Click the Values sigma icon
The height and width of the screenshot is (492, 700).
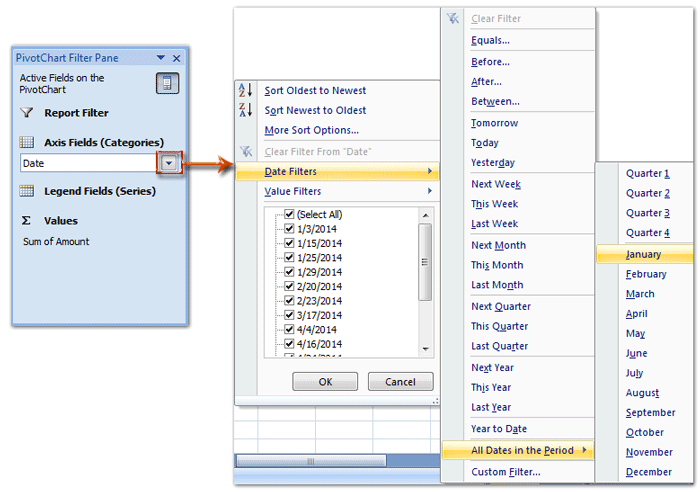pyautogui.click(x=27, y=220)
